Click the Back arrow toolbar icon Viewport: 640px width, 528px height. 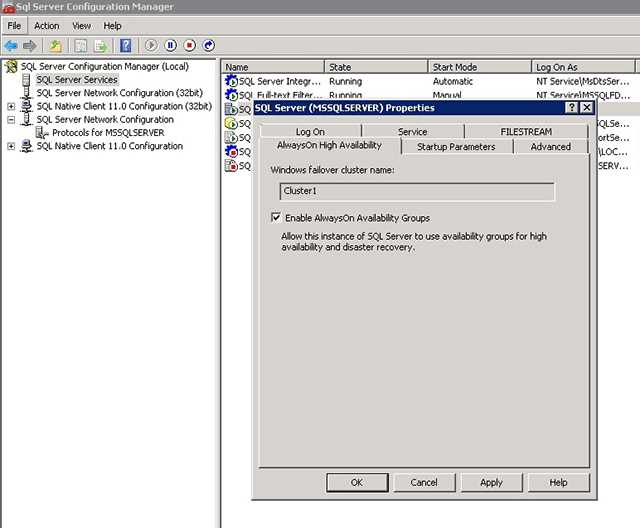[x=11, y=46]
